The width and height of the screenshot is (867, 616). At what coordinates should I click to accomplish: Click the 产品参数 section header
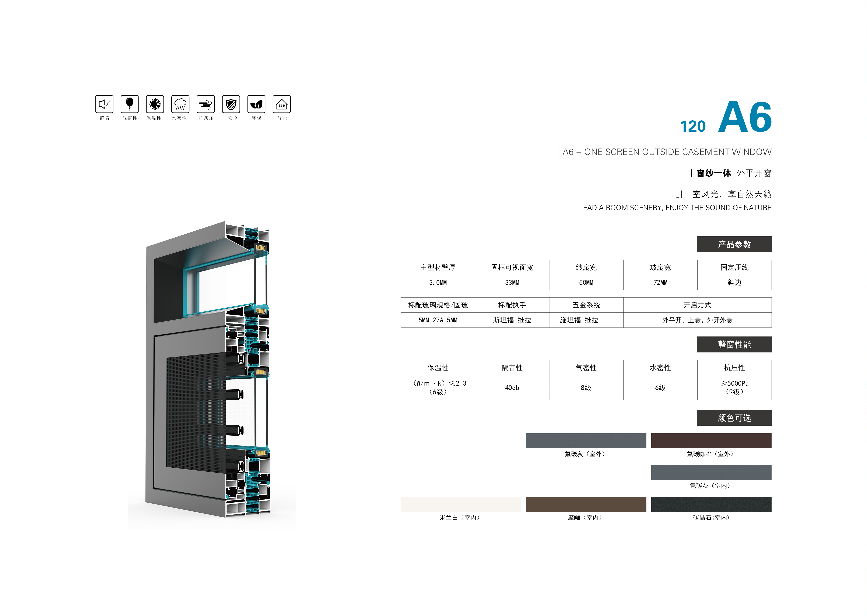tap(734, 244)
